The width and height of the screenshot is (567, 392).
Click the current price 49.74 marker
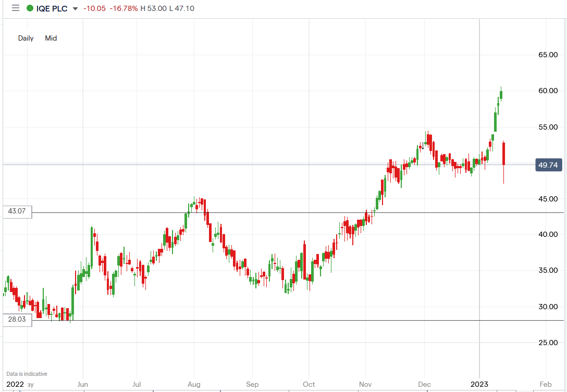[549, 165]
